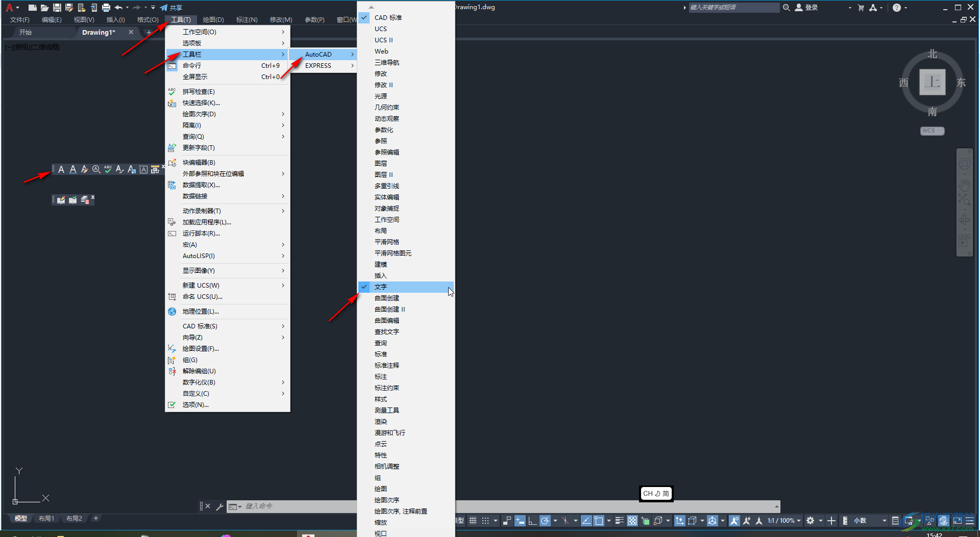
Task: Expand EXPRESS toolbars submenu
Action: point(323,66)
